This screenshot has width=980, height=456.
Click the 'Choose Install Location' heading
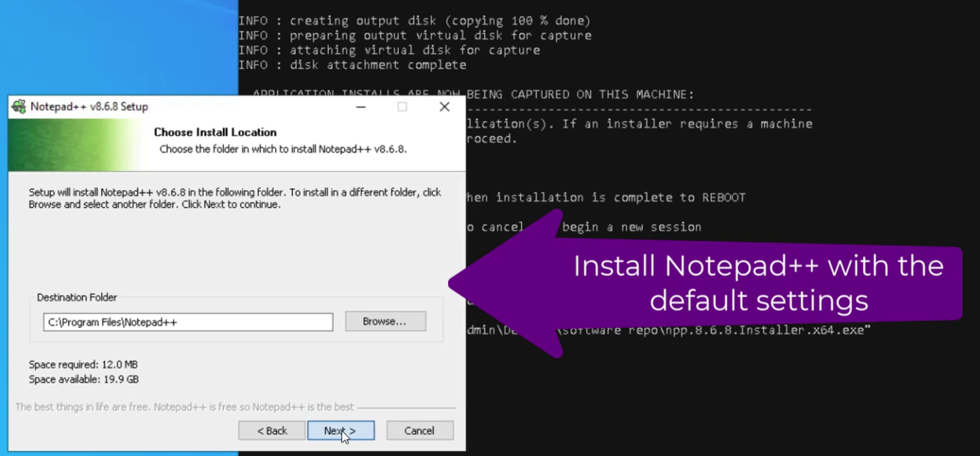pos(215,132)
